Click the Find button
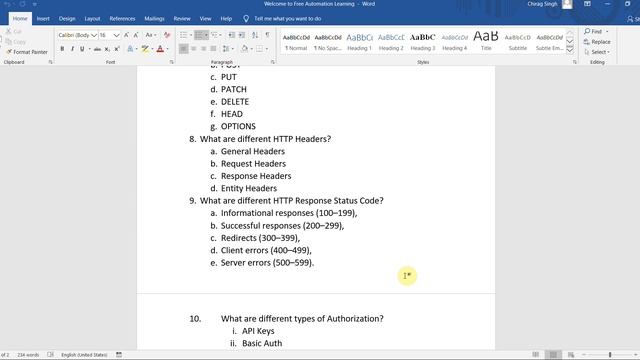 593,31
